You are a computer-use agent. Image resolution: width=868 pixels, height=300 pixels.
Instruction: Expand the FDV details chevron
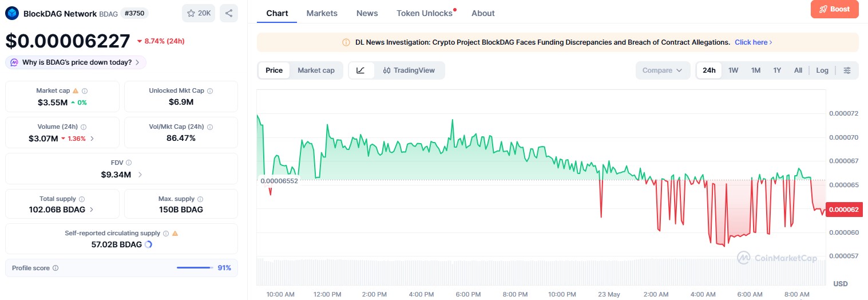140,175
